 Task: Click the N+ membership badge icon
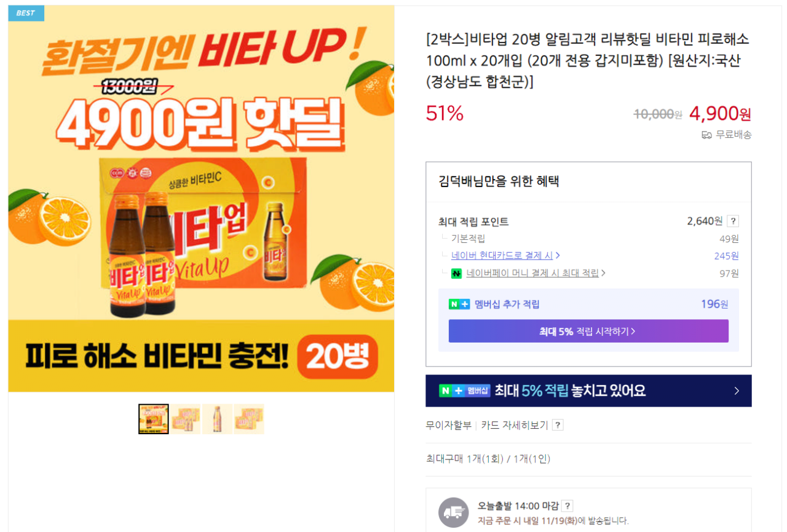tap(459, 304)
